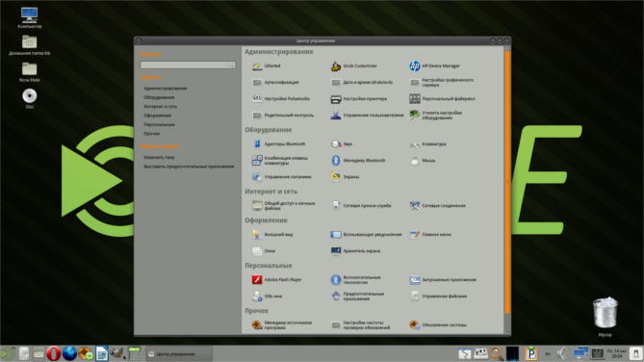The image size is (644, 362).
Task: Open Экраны display settings
Action: click(x=345, y=177)
